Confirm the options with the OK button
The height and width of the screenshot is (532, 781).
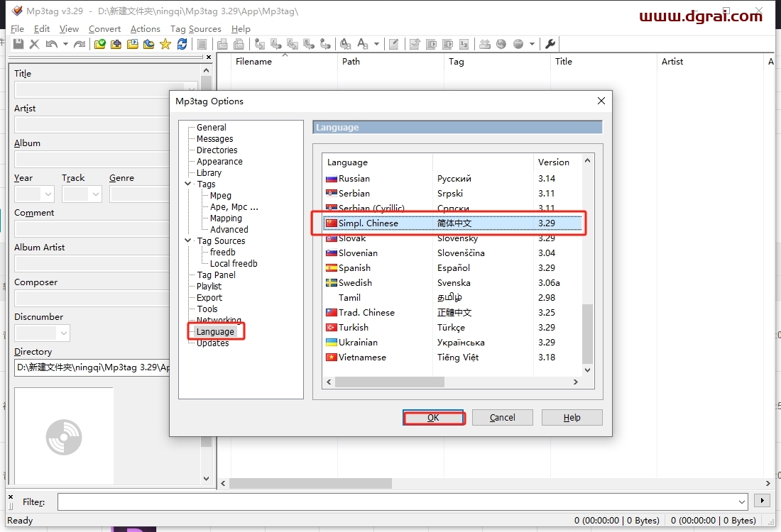433,418
